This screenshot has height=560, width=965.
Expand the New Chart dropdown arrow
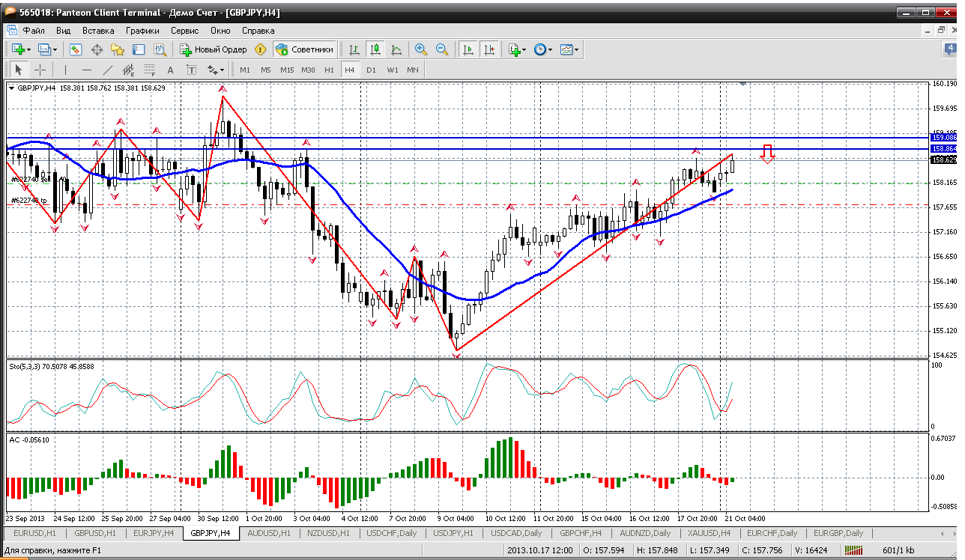(x=29, y=50)
